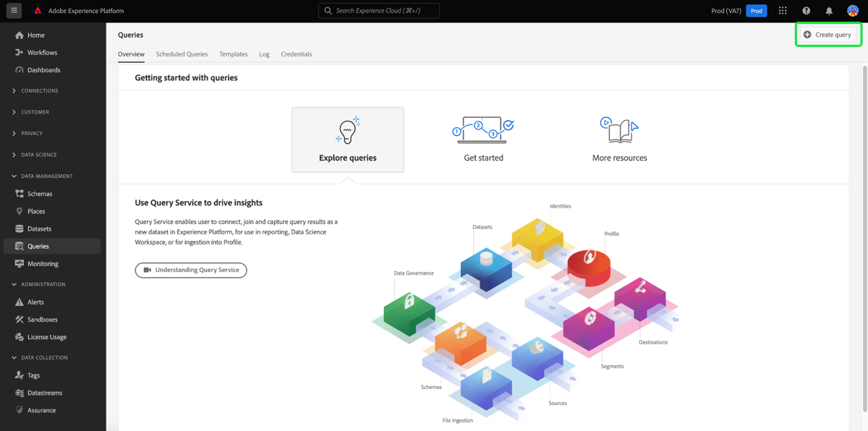The width and height of the screenshot is (868, 431).
Task: Open the app switcher grid icon
Action: tap(783, 10)
